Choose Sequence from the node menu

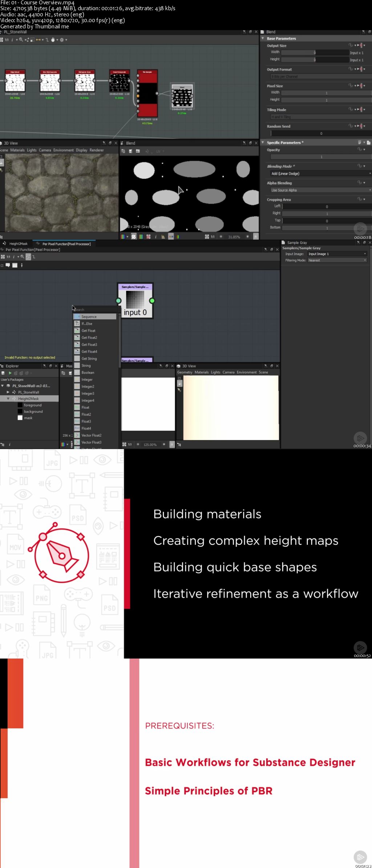(x=95, y=317)
